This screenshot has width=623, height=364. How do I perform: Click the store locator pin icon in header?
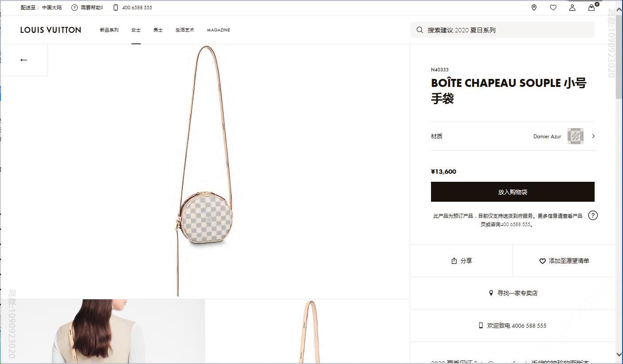(534, 8)
